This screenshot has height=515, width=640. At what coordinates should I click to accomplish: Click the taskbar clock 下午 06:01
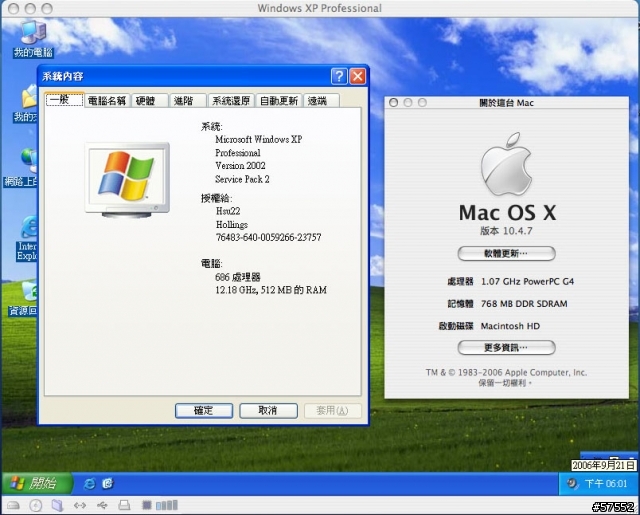(605, 484)
